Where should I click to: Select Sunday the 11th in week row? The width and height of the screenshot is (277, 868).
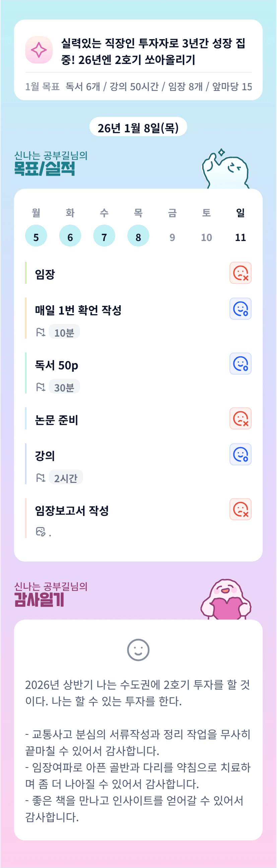[240, 237]
